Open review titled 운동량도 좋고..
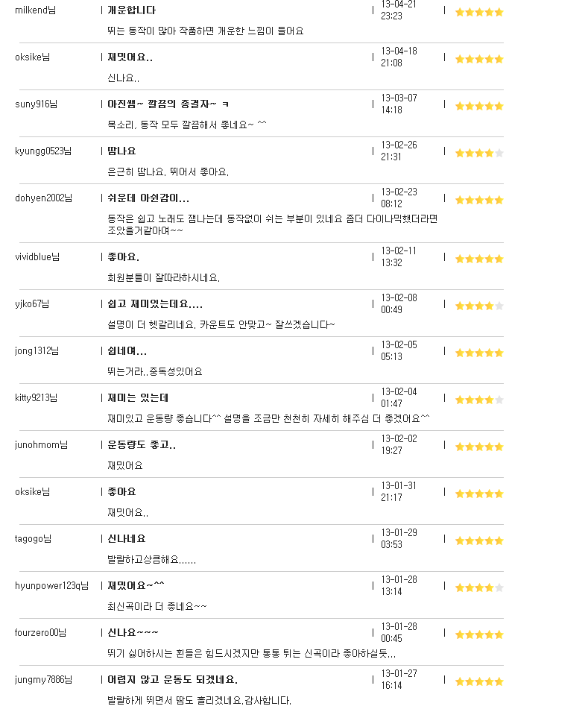588x712 pixels. click(141, 445)
